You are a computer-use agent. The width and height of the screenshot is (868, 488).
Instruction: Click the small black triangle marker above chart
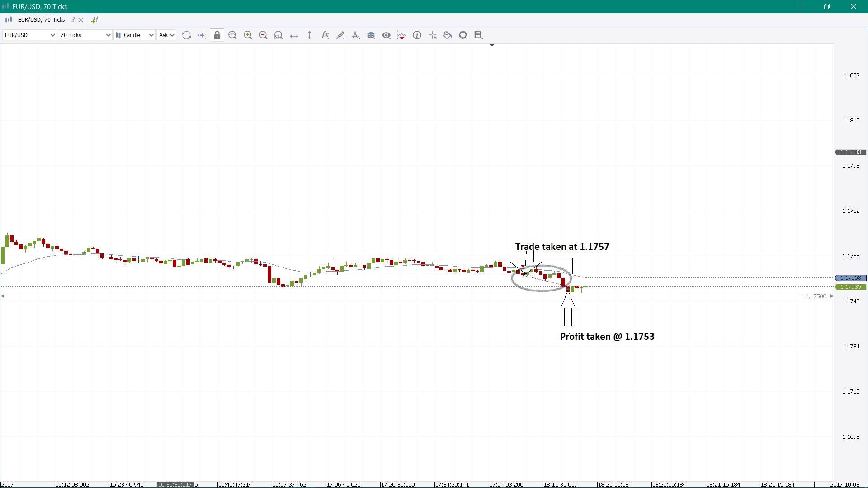point(492,45)
